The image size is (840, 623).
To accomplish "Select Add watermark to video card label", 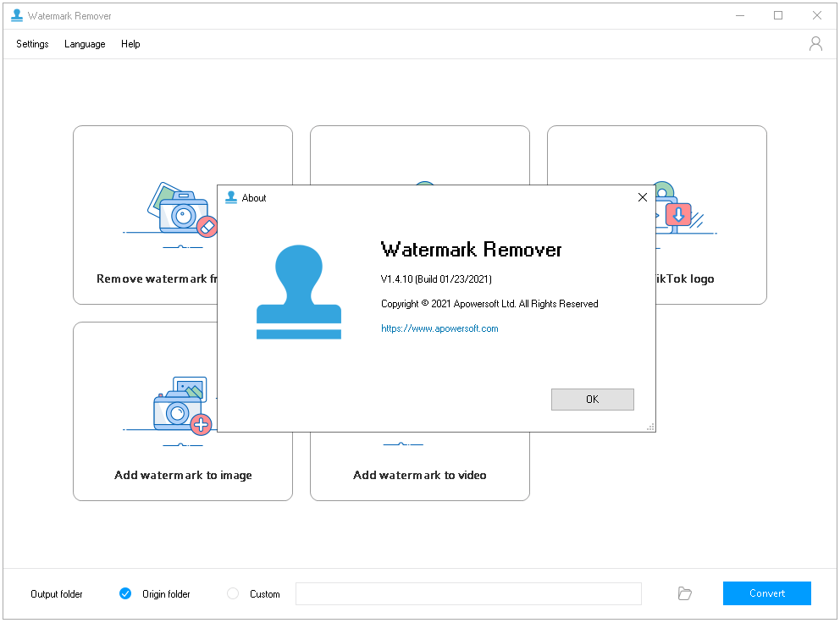I will (x=419, y=475).
